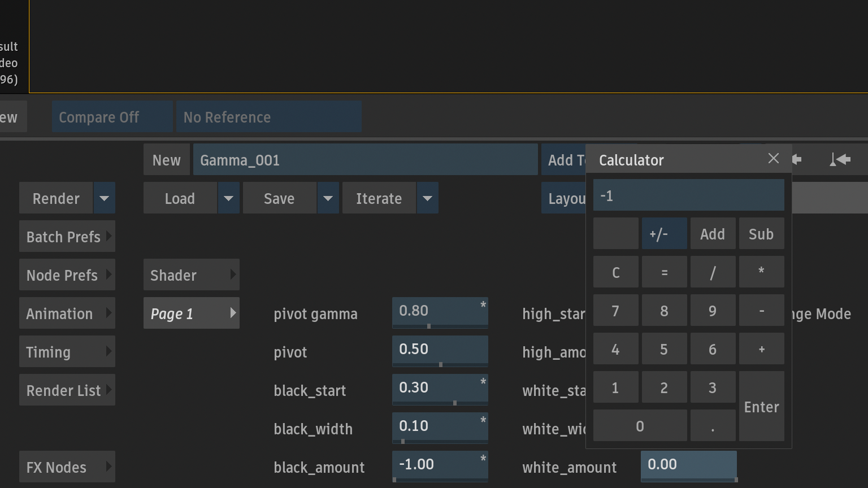Toggle the Compare Off button
The height and width of the screenshot is (488, 868).
[x=112, y=116]
